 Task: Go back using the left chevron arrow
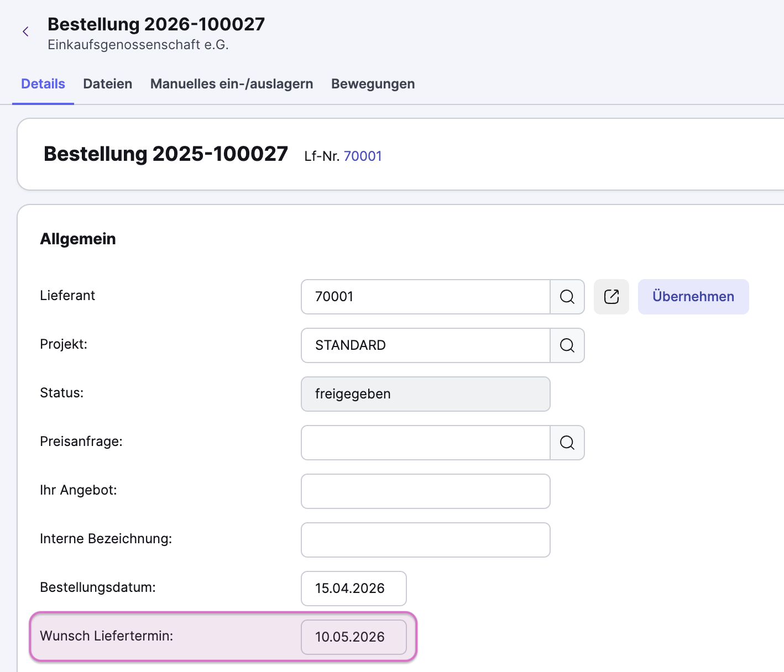tap(25, 32)
